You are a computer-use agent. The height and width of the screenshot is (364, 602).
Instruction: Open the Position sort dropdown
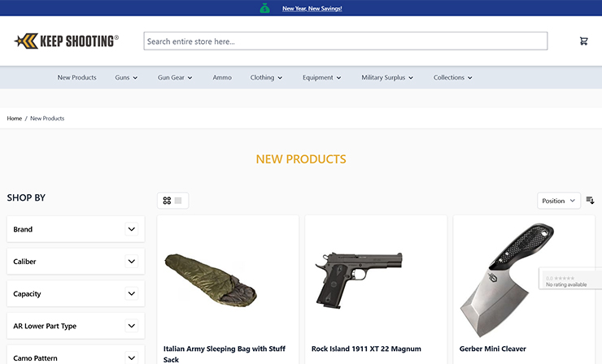pyautogui.click(x=558, y=201)
